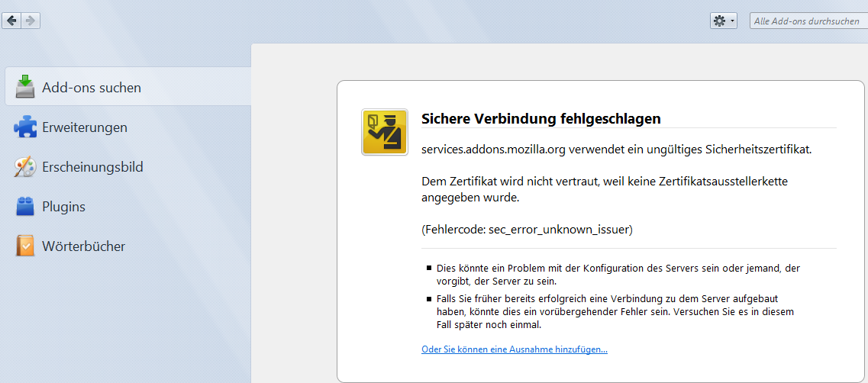The height and width of the screenshot is (383, 868).
Task: Click the bullet text 'Dies könnte ein Problem mit der Konfiguration'
Action: [618, 275]
